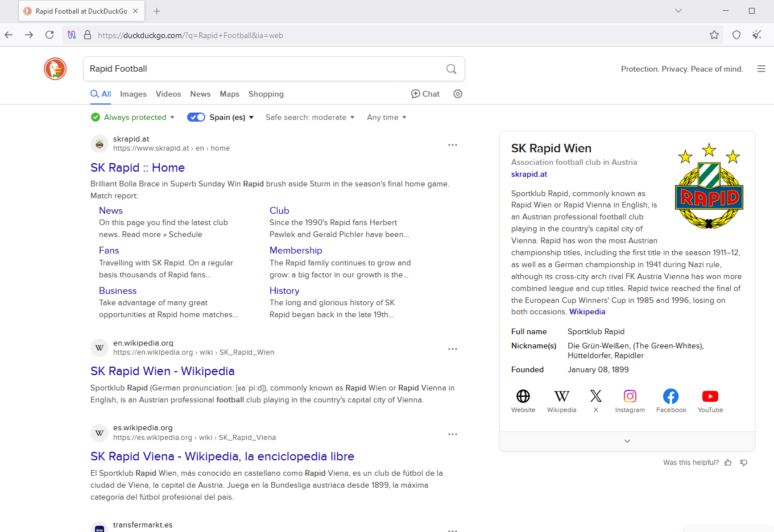Open the Facebook profile icon

(x=671, y=401)
